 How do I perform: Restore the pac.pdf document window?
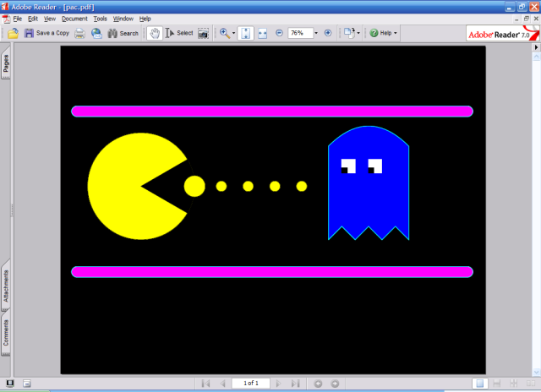(526, 19)
